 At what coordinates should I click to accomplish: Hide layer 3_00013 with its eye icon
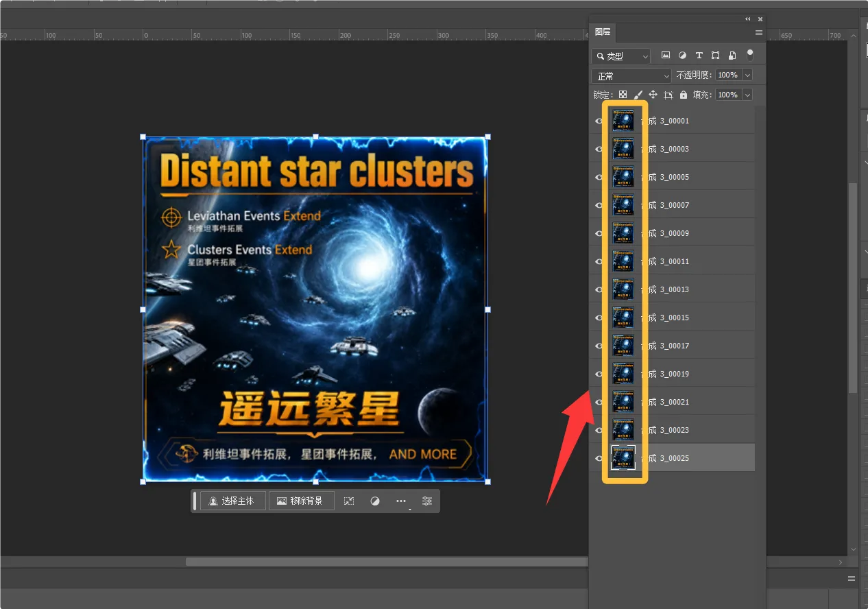point(599,289)
